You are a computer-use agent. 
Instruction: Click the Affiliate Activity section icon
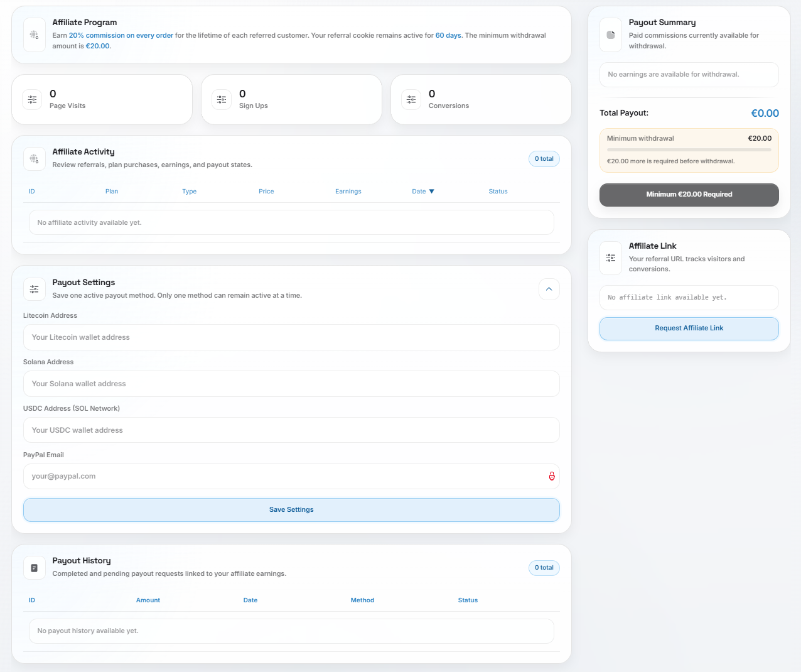[35, 159]
